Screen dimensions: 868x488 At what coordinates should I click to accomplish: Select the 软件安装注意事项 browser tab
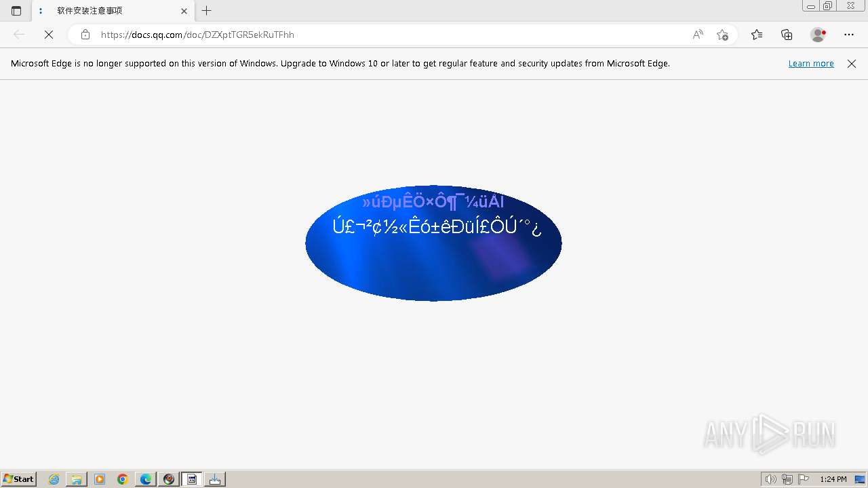pos(113,11)
